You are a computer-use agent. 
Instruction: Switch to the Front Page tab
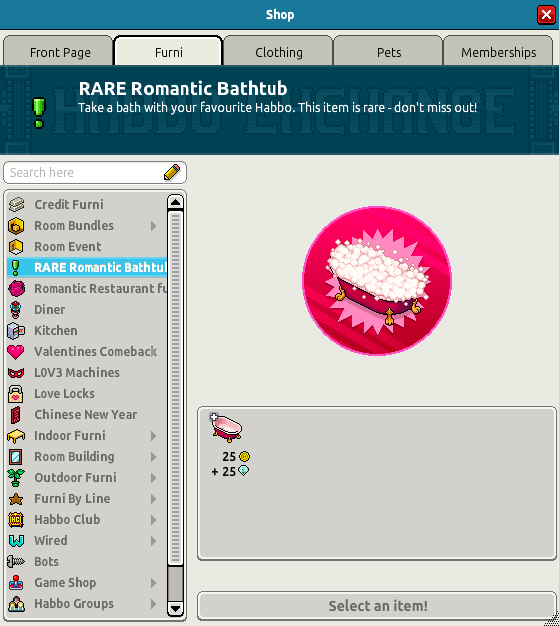58,51
